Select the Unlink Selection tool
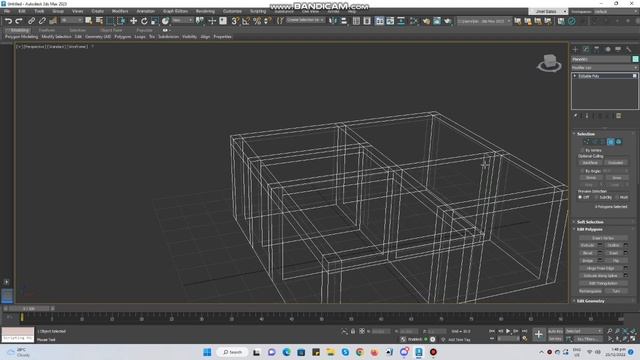640x360 pixels. [x=42, y=21]
